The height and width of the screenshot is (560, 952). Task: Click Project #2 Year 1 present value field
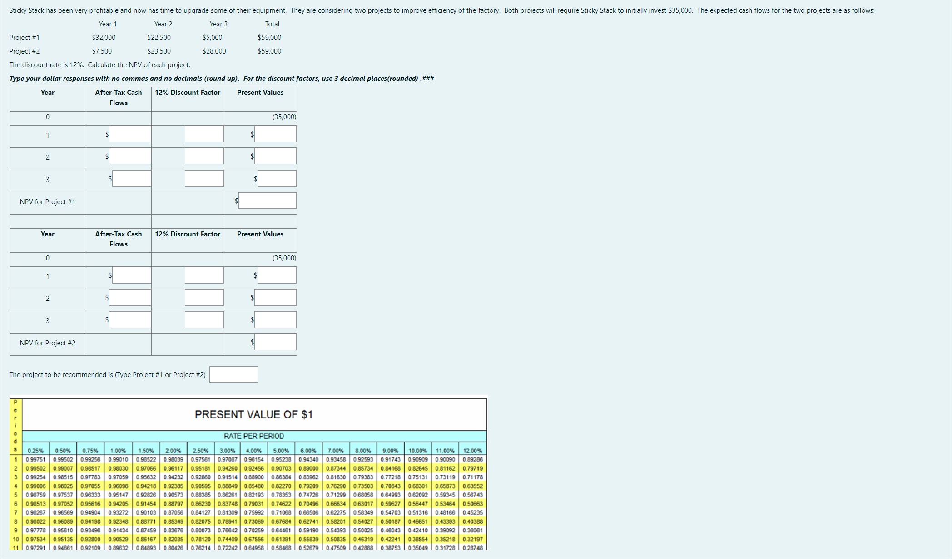[277, 275]
